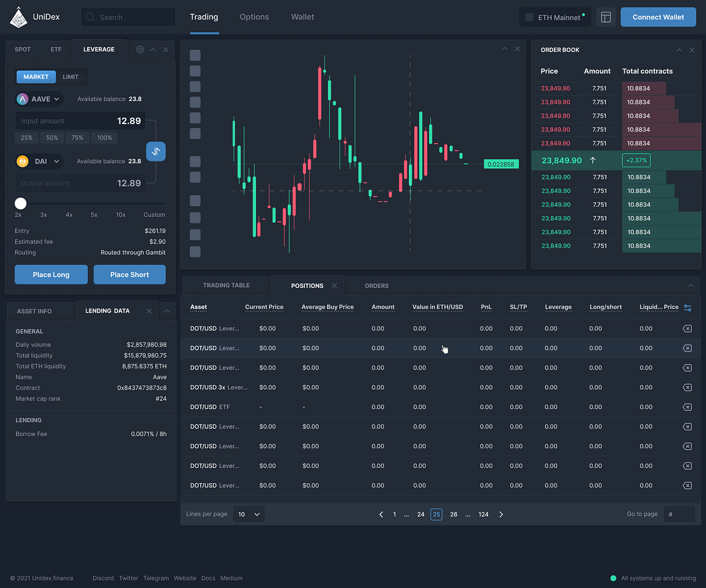706x588 pixels.
Task: Switch to the Orders tab
Action: (x=377, y=285)
